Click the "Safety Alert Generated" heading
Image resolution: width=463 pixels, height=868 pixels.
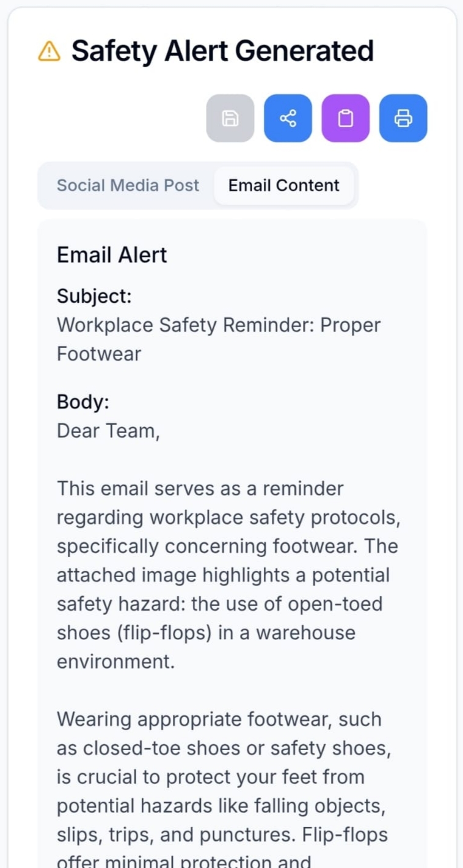[222, 51]
